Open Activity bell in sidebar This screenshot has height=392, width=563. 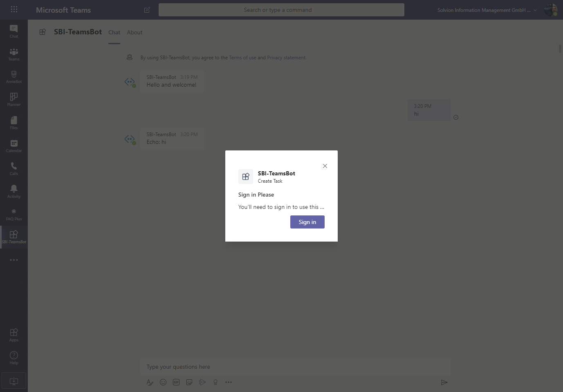pyautogui.click(x=14, y=191)
